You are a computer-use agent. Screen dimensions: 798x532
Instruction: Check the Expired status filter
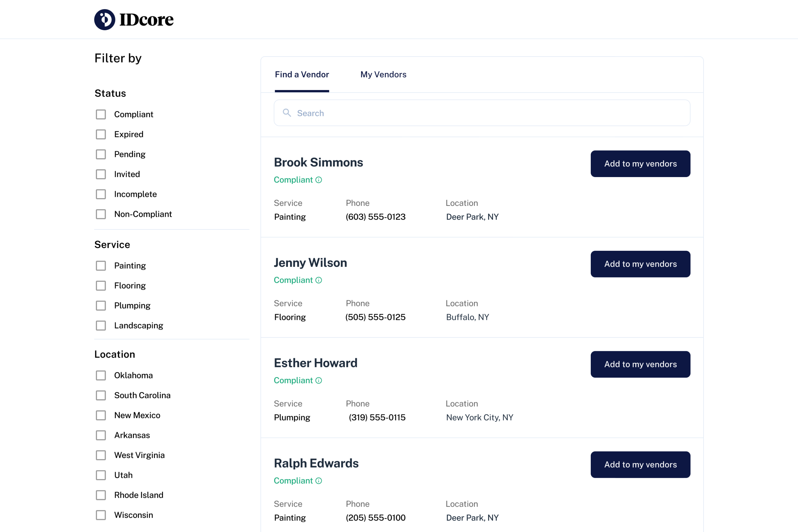tap(101, 134)
